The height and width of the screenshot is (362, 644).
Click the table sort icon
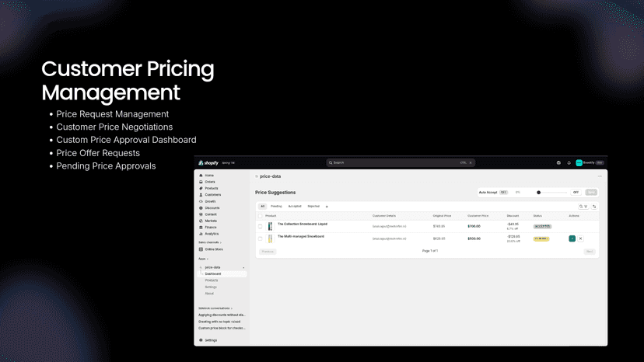[594, 207]
